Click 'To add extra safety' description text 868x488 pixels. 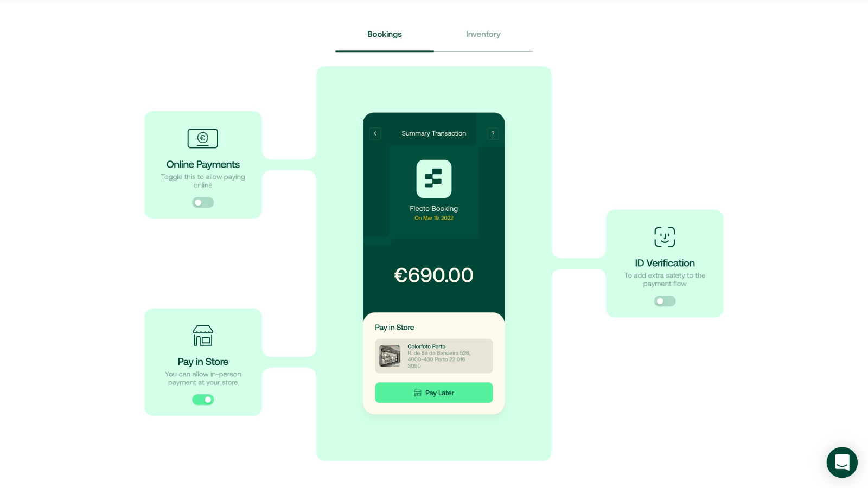[x=665, y=280]
